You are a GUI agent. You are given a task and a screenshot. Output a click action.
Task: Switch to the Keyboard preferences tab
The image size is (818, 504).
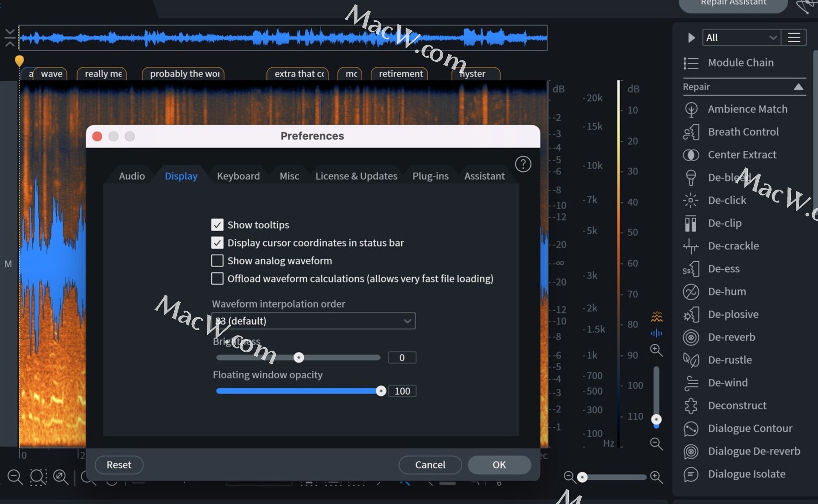tap(238, 176)
